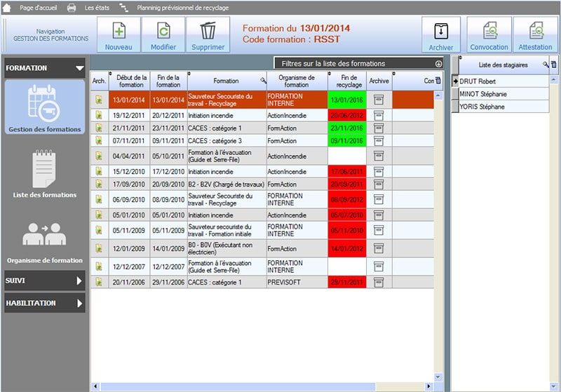Open the home page icon
The width and height of the screenshot is (561, 392).
(6, 8)
